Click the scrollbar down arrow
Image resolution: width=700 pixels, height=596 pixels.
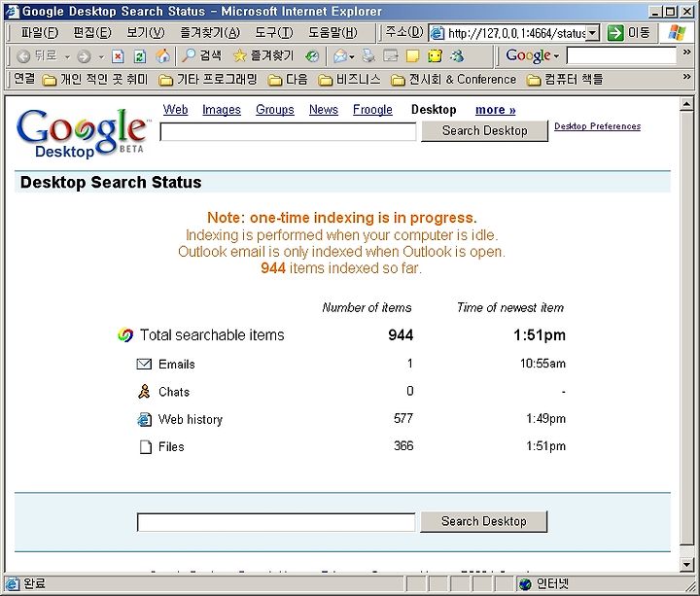(686, 564)
